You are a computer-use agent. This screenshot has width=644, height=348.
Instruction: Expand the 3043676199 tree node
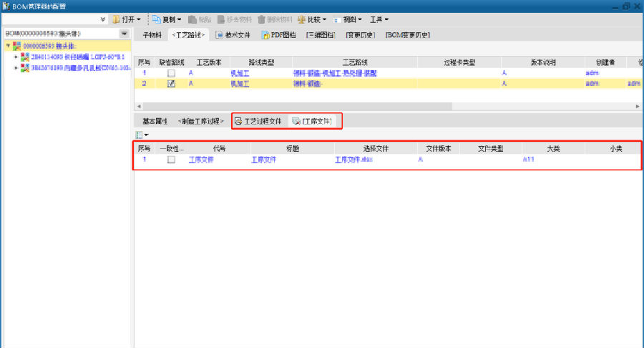(x=16, y=68)
